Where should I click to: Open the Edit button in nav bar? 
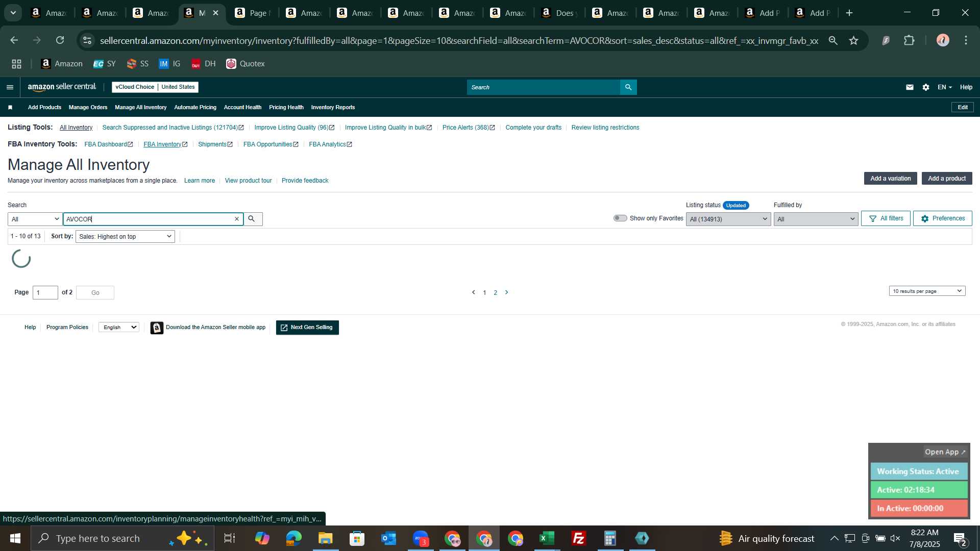(963, 107)
